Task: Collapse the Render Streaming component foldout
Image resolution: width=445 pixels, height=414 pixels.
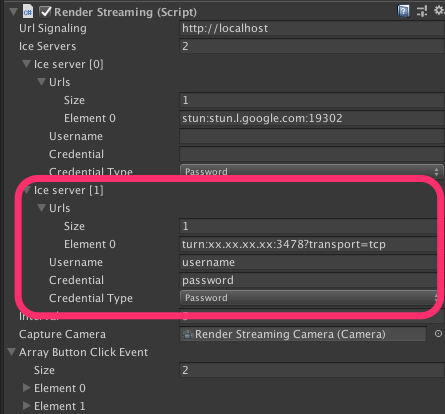Action: [x=14, y=12]
